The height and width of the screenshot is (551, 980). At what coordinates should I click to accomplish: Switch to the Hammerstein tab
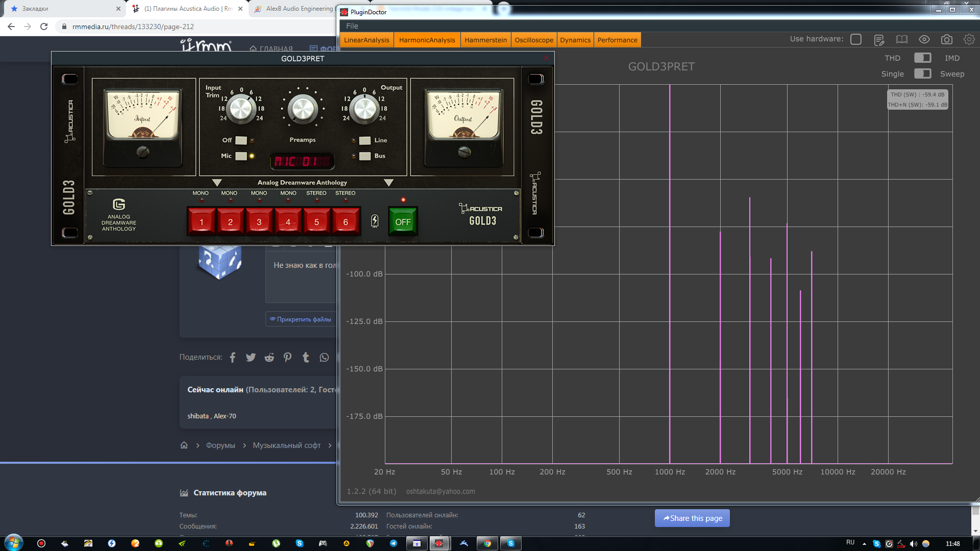click(485, 40)
